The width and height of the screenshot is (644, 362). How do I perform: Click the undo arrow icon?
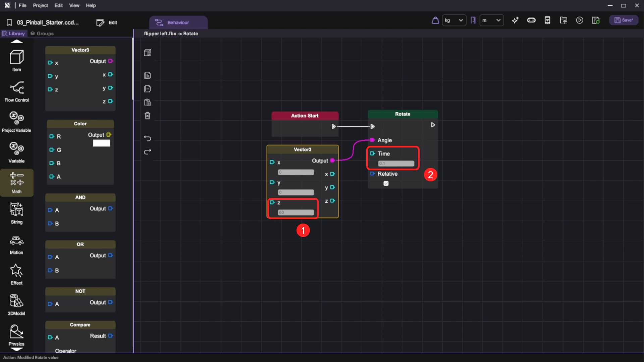pos(147,138)
